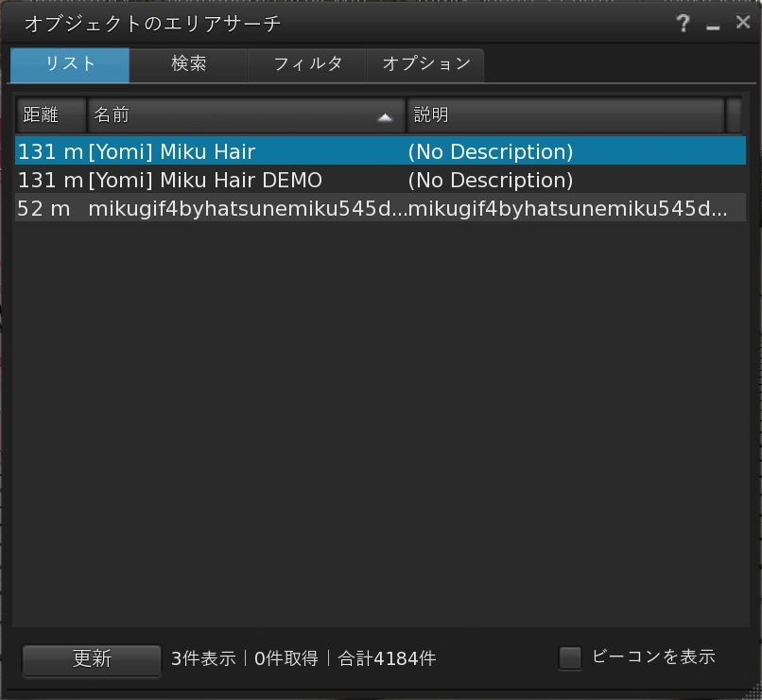The height and width of the screenshot is (700, 762).
Task: Click the mikugif4byhatsunemiku545d description cell
Action: (x=567, y=208)
